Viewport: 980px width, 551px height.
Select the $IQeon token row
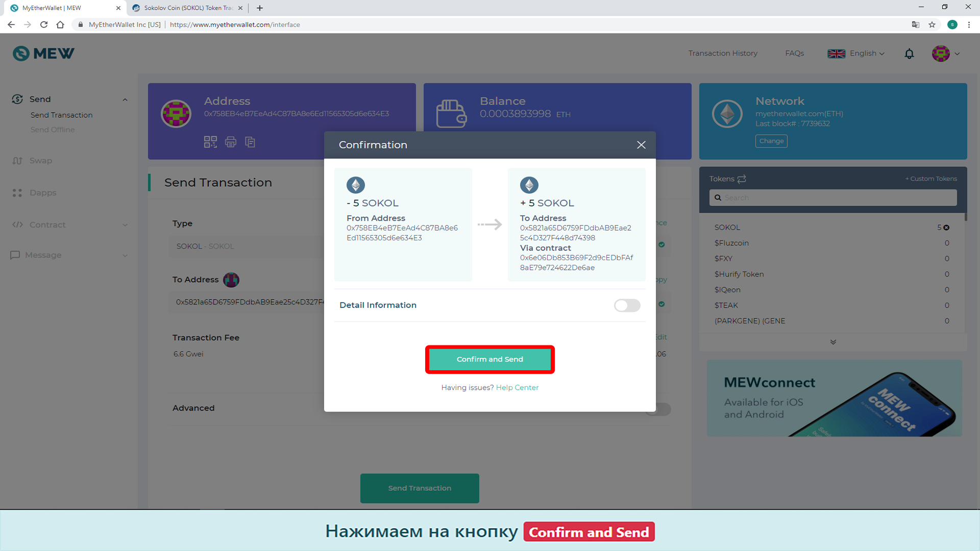(x=832, y=290)
